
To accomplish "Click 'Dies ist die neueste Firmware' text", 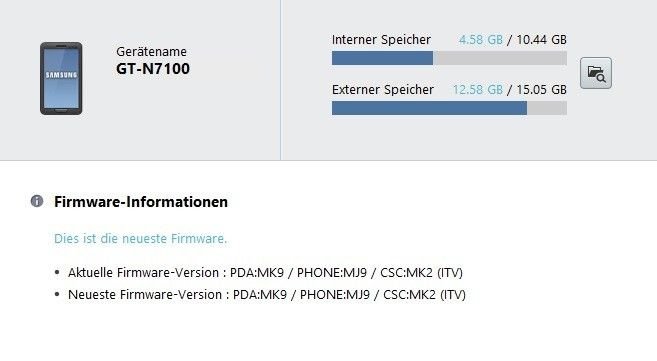I will [x=140, y=239].
